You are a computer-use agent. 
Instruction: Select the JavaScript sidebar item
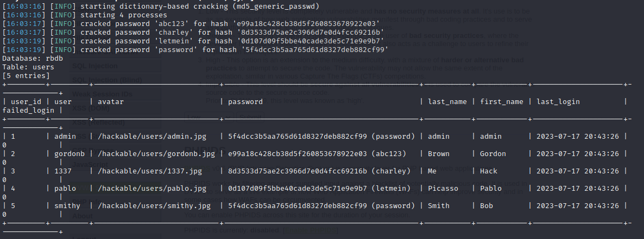click(x=90, y=164)
